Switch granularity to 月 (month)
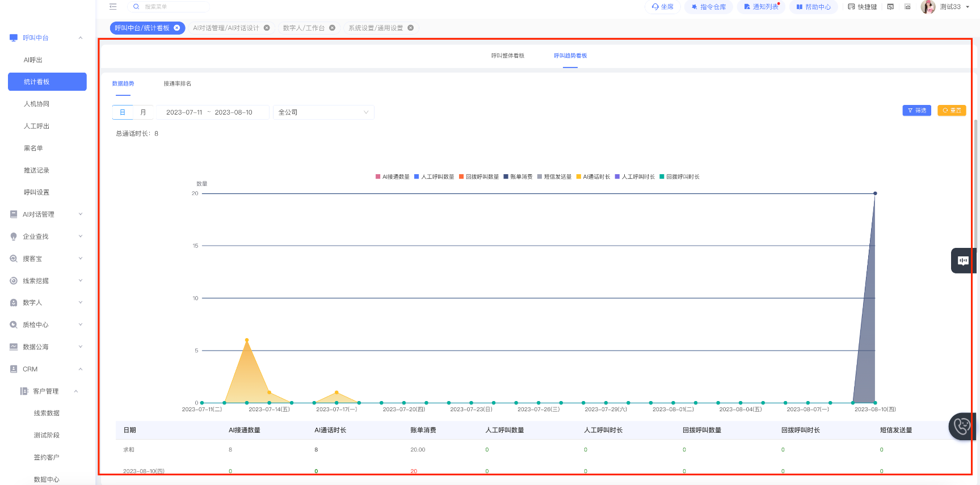 (x=143, y=112)
